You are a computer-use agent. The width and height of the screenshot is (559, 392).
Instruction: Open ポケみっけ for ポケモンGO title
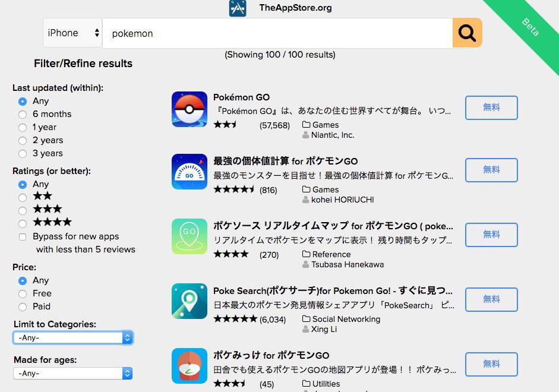[x=271, y=355]
